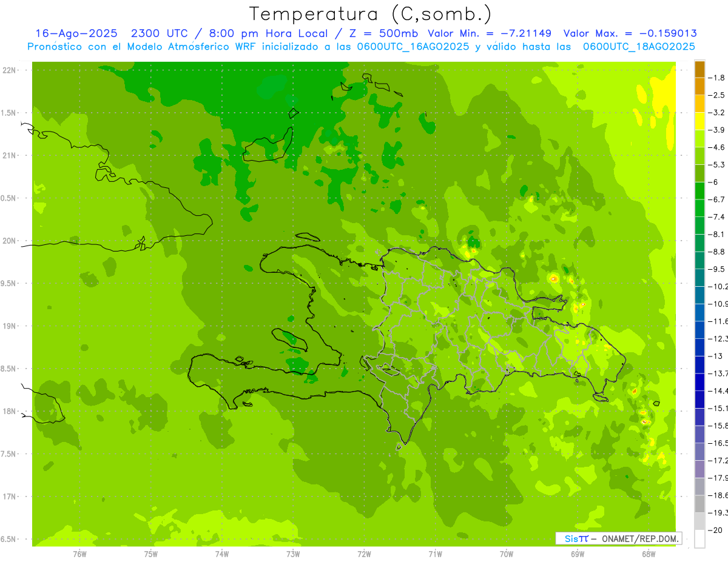
Task: Click the '-15.8' color scale value
Action: [x=718, y=426]
